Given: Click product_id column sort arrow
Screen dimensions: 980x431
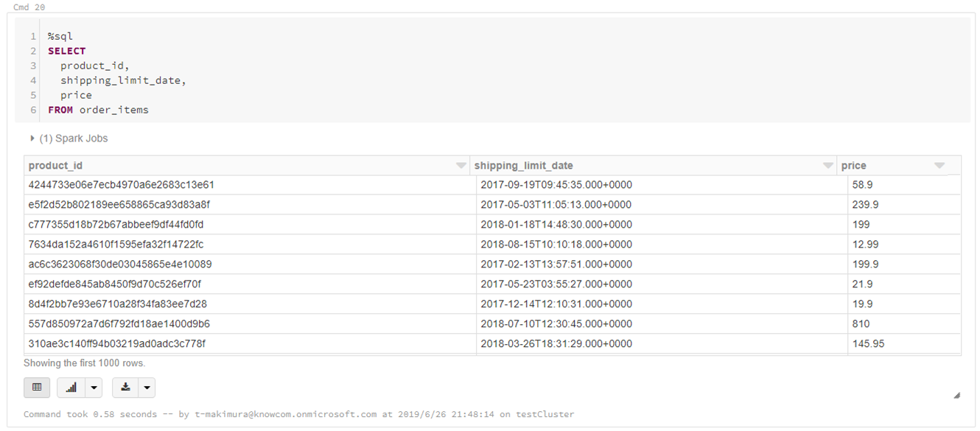Looking at the screenshot, I should point(461,166).
